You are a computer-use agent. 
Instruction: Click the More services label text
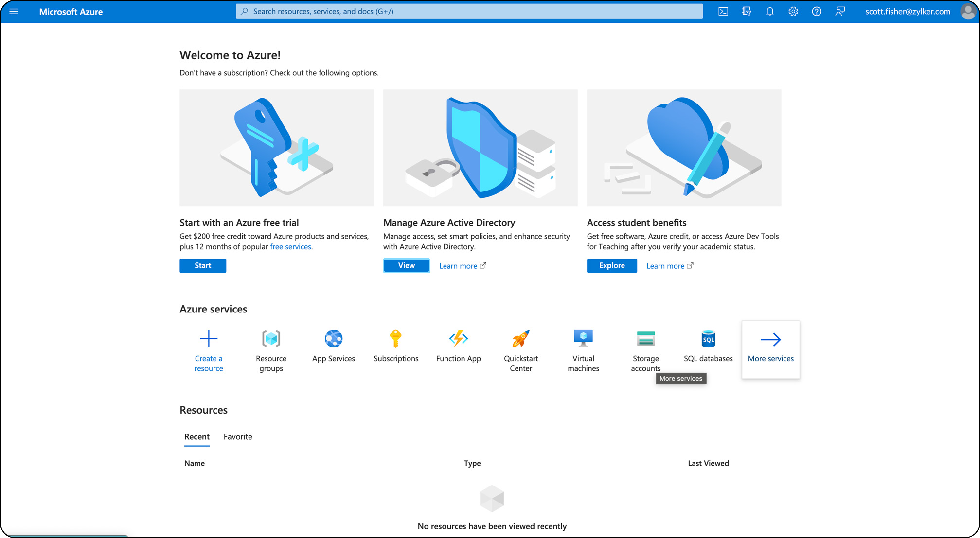[770, 358]
